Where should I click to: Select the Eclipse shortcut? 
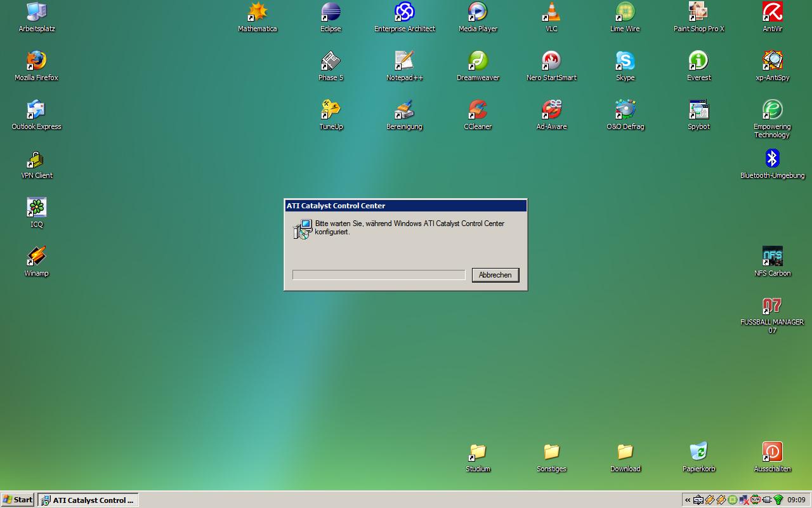(x=331, y=11)
